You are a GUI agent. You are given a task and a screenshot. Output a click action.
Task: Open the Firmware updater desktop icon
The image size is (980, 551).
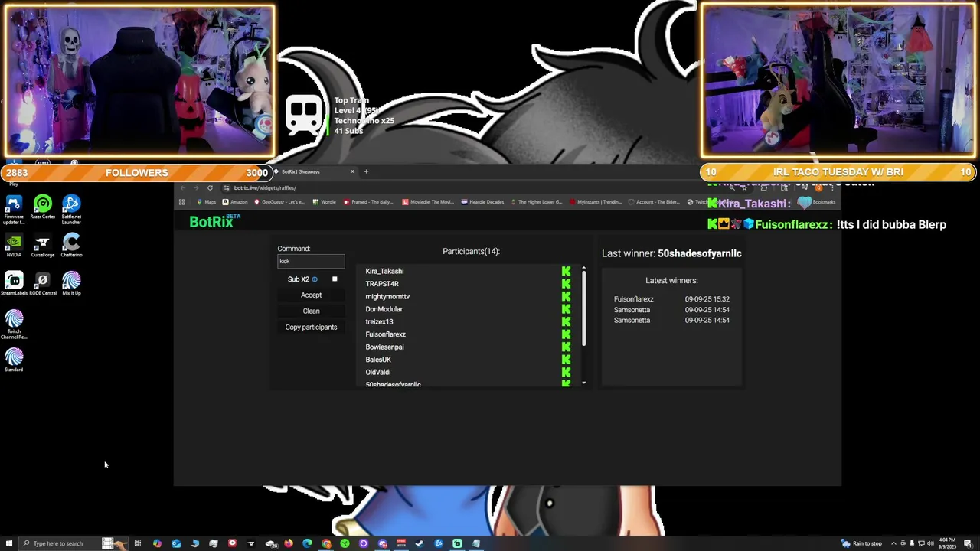point(14,209)
